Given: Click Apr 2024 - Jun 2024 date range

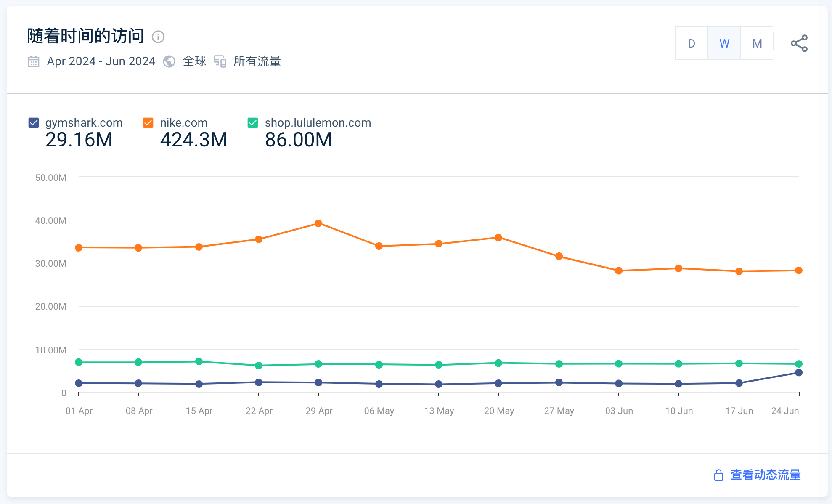Looking at the screenshot, I should [101, 61].
